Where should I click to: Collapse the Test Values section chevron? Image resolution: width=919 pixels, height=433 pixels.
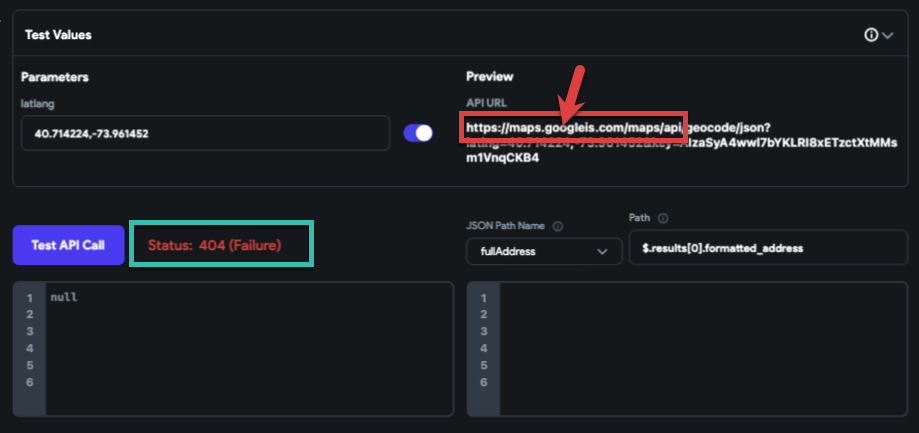887,35
